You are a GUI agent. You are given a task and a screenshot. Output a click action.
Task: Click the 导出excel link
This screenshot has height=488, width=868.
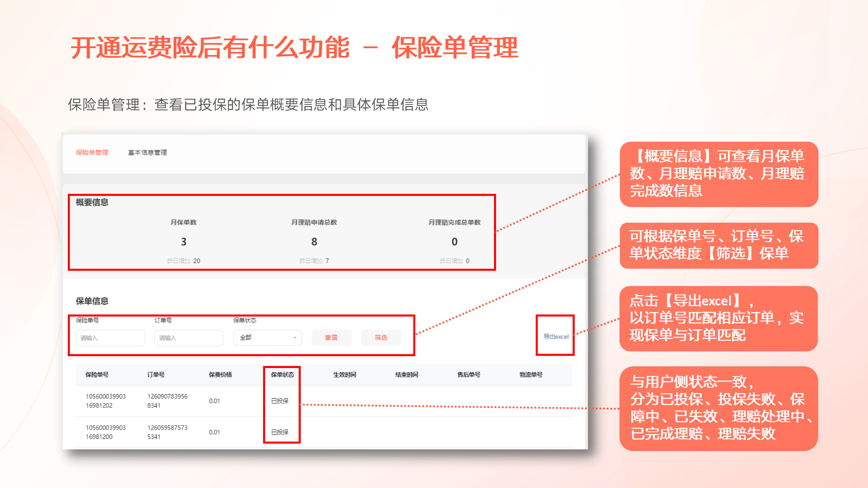(556, 337)
